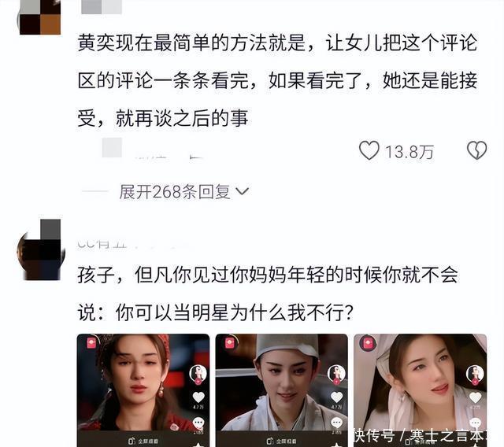
Task: Tap the comment bubble in the first thumbnail
Action: click(x=198, y=423)
